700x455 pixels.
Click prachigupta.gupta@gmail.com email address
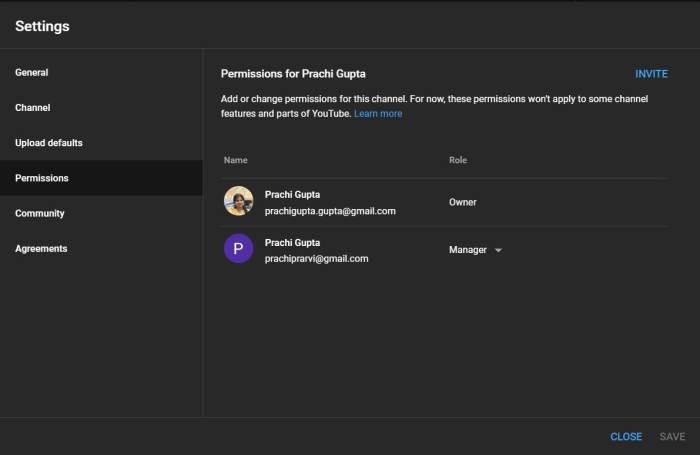coord(330,211)
